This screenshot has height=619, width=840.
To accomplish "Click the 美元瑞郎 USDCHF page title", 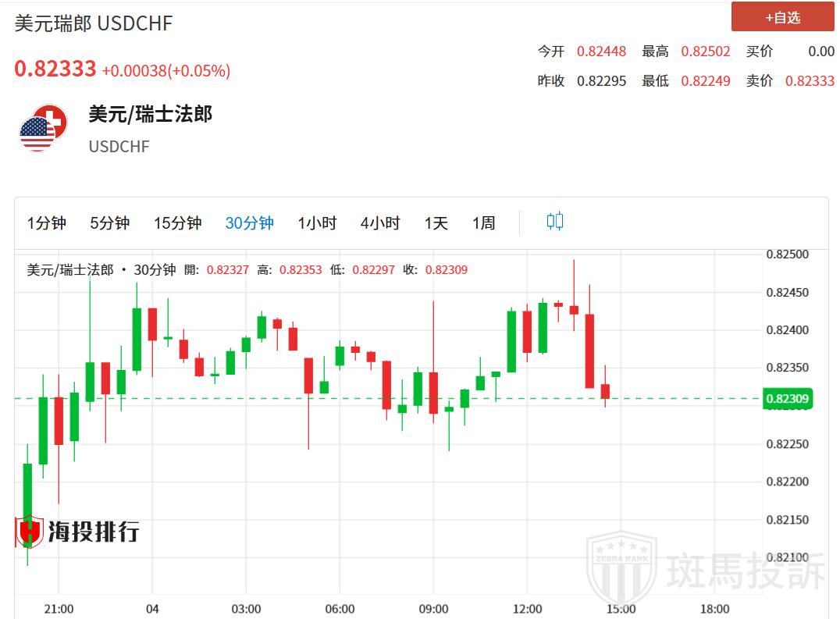I will (x=93, y=23).
